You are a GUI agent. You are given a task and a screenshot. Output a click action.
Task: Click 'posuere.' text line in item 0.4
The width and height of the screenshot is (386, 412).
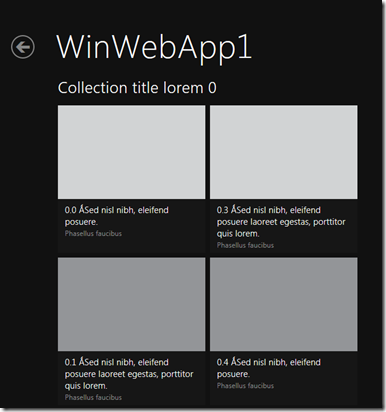pos(233,374)
